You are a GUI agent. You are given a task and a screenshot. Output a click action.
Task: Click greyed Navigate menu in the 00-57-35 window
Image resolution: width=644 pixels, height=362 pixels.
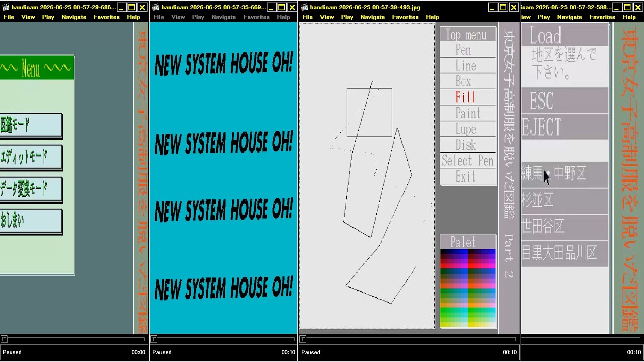tap(224, 17)
